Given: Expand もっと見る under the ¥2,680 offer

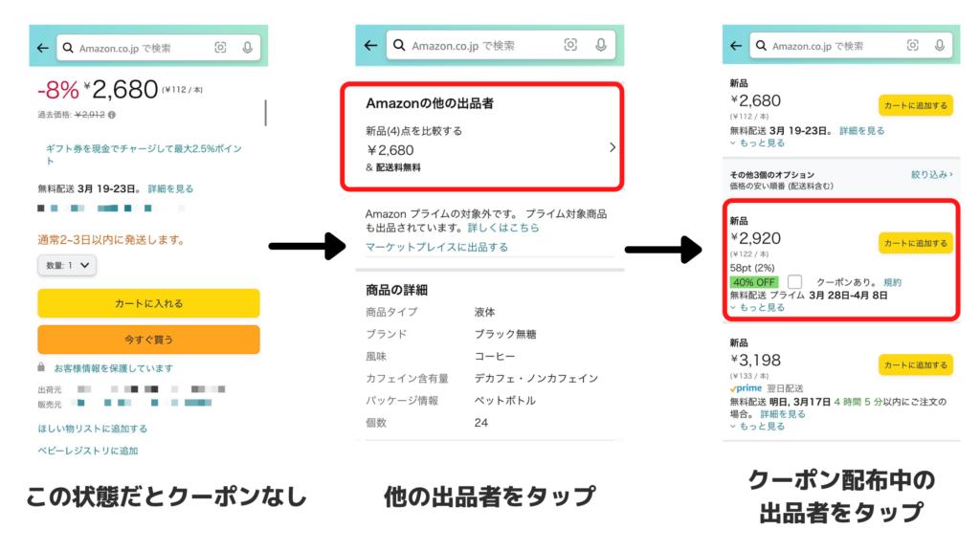Looking at the screenshot, I should click(x=758, y=143).
